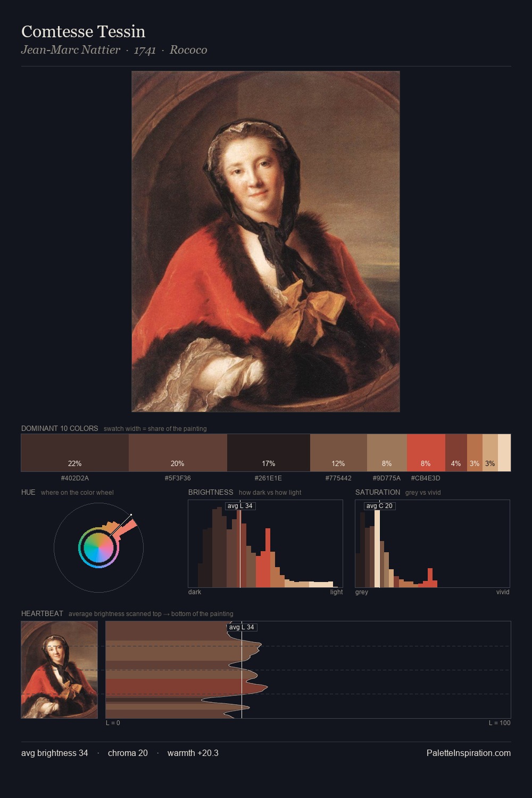
Task: Click the "grey" axis label under Saturation
Action: pyautogui.click(x=362, y=592)
